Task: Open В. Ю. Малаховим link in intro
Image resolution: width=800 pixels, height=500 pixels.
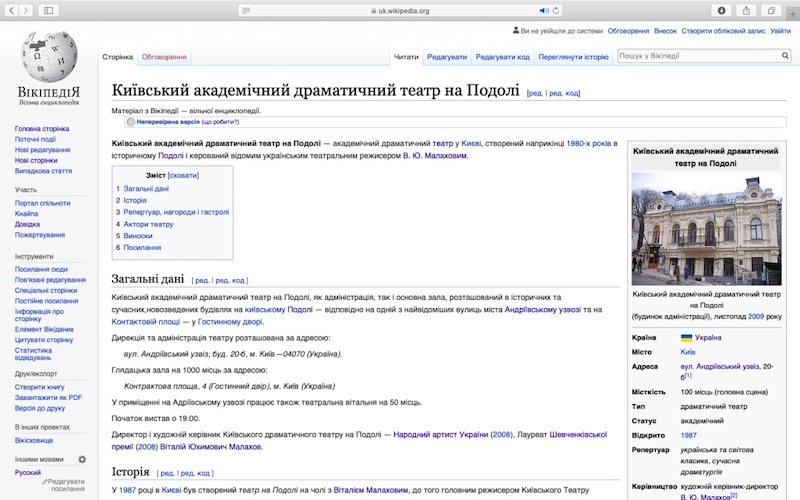Action: [435, 156]
